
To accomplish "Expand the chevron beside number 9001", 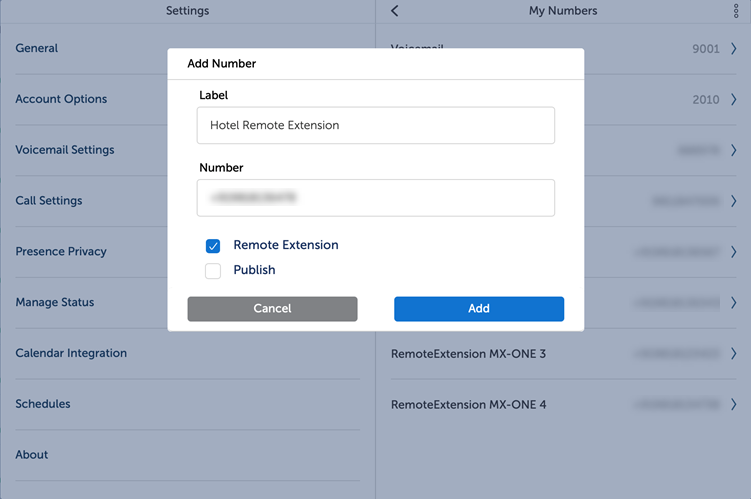I will tap(733, 48).
